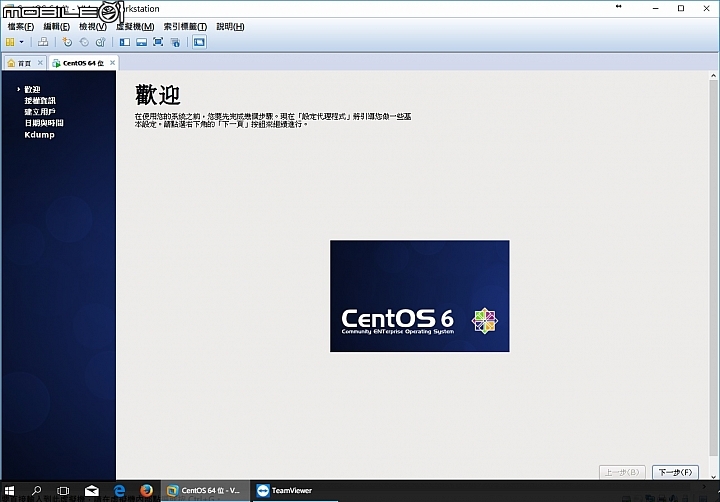The width and height of the screenshot is (720, 502).
Task: Click the CentOS 6 logo banner
Action: 420,296
